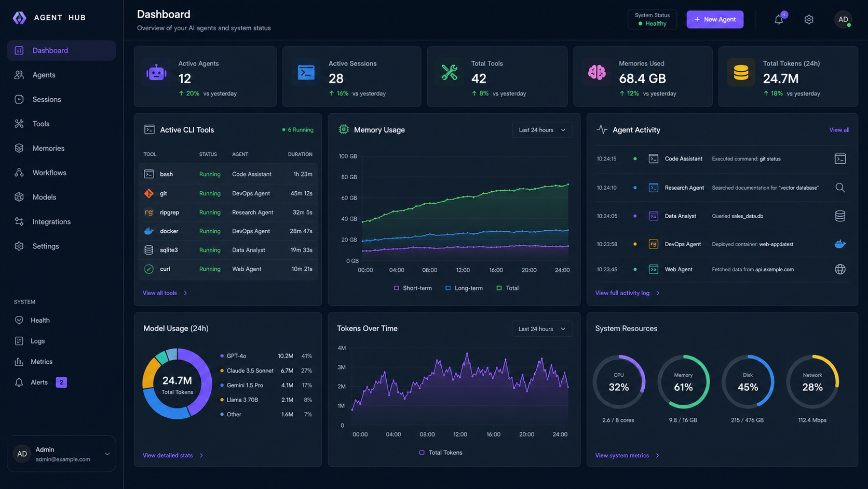Click the database icon in Data Analyst row
Viewport: 868px width, 489px height.
(x=840, y=216)
